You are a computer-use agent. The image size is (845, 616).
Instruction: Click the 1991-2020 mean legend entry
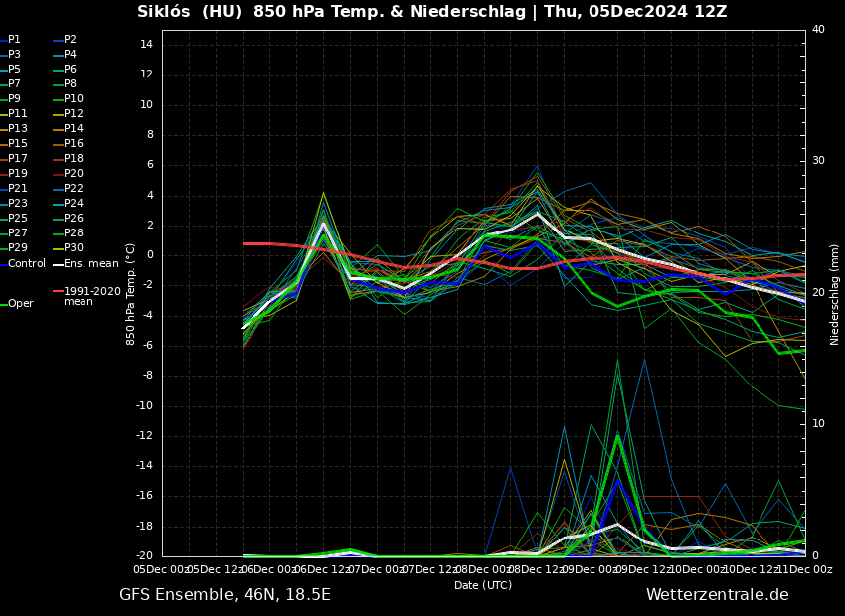91,297
